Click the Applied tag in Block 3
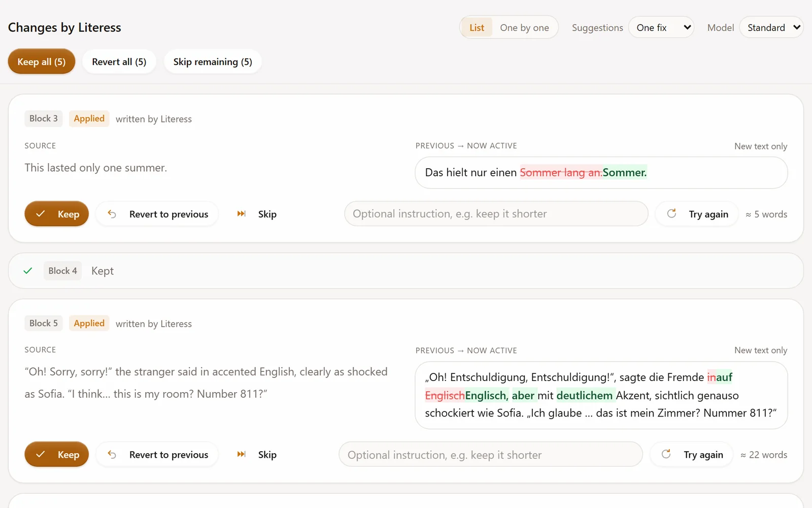The image size is (812, 508). (89, 118)
